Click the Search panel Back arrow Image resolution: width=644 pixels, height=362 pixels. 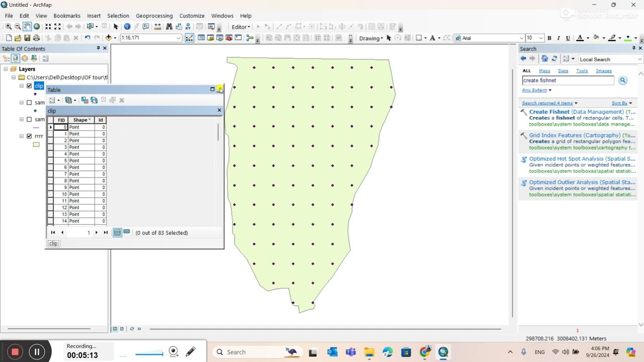(x=523, y=59)
